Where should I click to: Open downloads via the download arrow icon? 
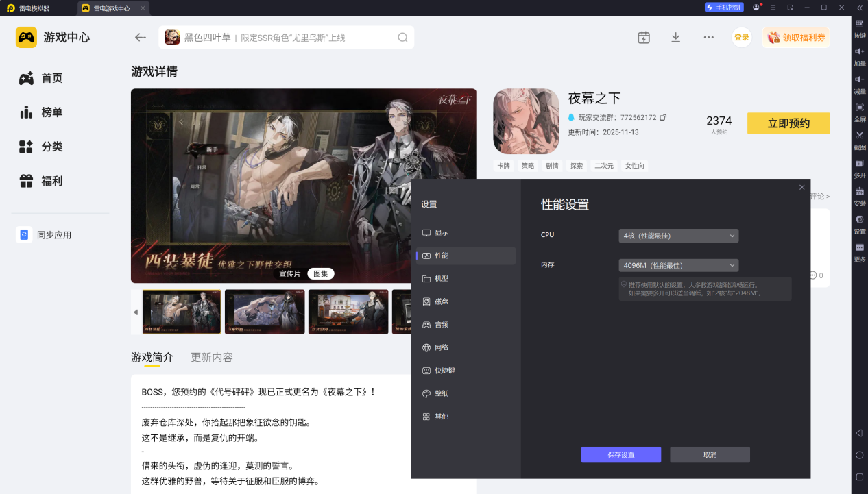coord(675,38)
